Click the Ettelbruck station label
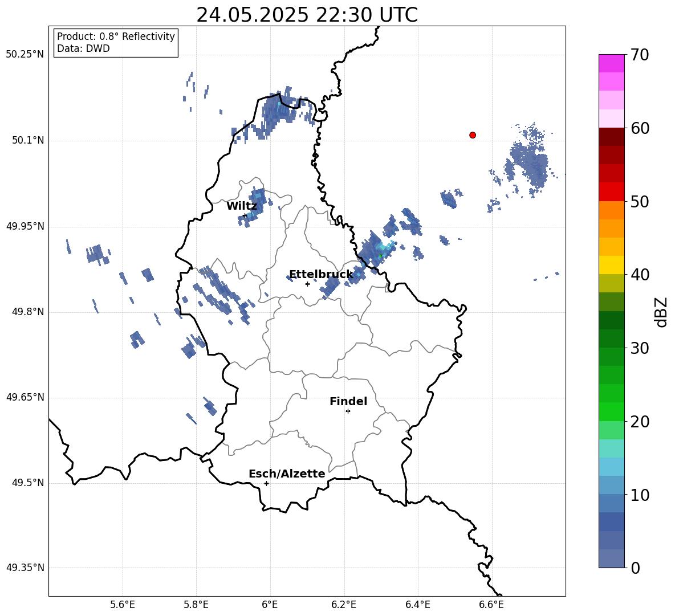 pos(321,275)
